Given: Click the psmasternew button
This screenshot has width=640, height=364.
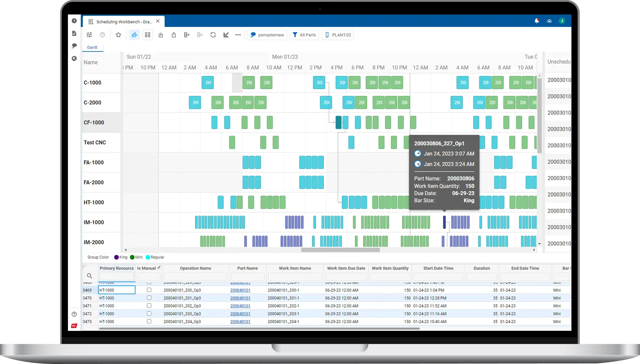Looking at the screenshot, I should click(267, 35).
